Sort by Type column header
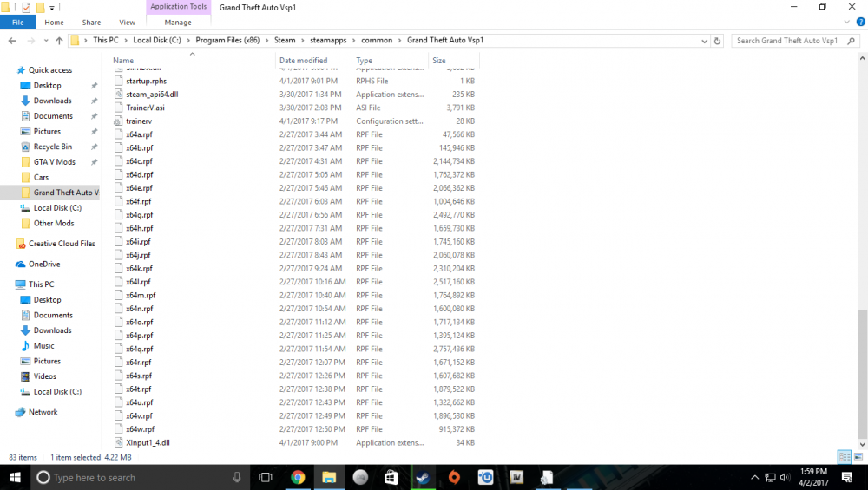Viewport: 868px width, 490px height. click(364, 61)
